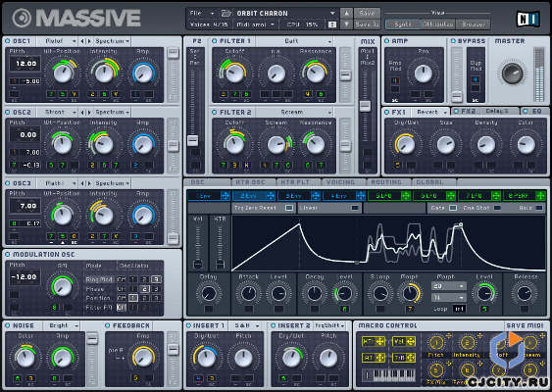Disable the Noise section power button
552x392 pixels.
click(x=8, y=325)
